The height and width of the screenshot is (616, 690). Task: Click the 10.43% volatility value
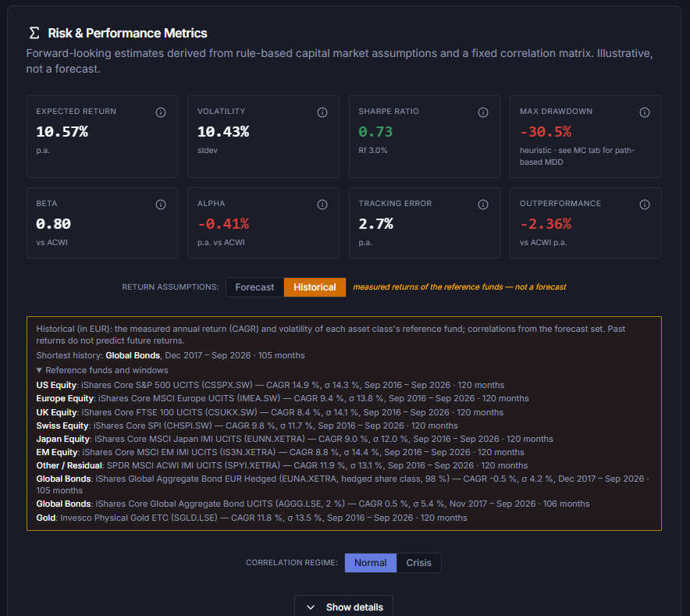pos(223,132)
